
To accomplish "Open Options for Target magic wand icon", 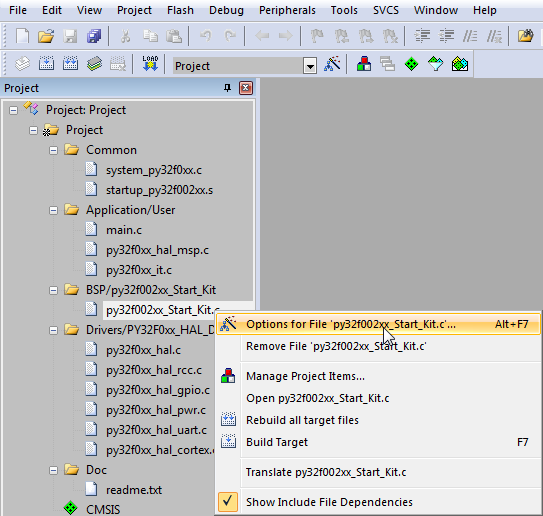I will [332, 64].
